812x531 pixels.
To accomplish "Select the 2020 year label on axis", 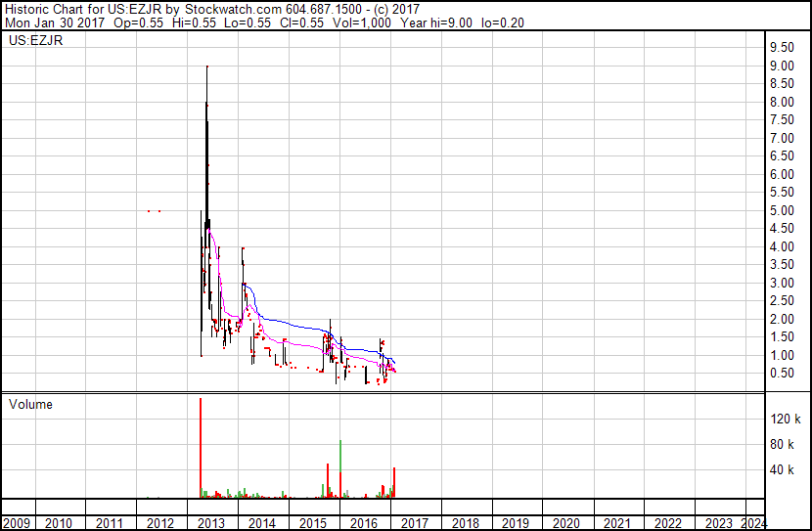I will 566,523.
